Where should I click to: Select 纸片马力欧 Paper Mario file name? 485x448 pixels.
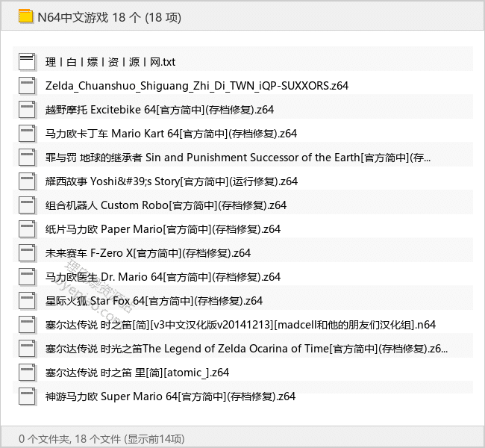pyautogui.click(x=163, y=229)
